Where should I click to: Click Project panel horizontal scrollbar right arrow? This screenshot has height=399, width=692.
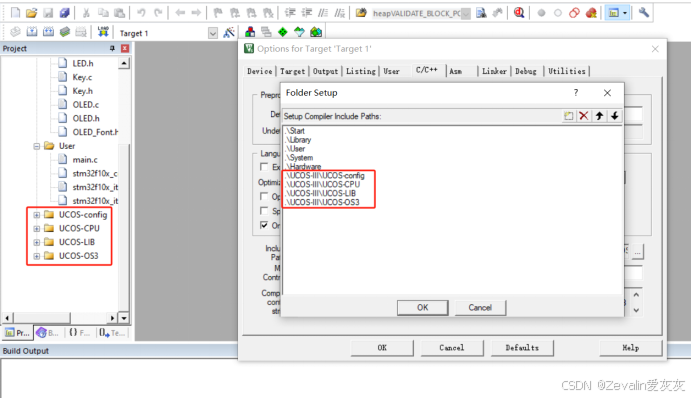point(113,318)
